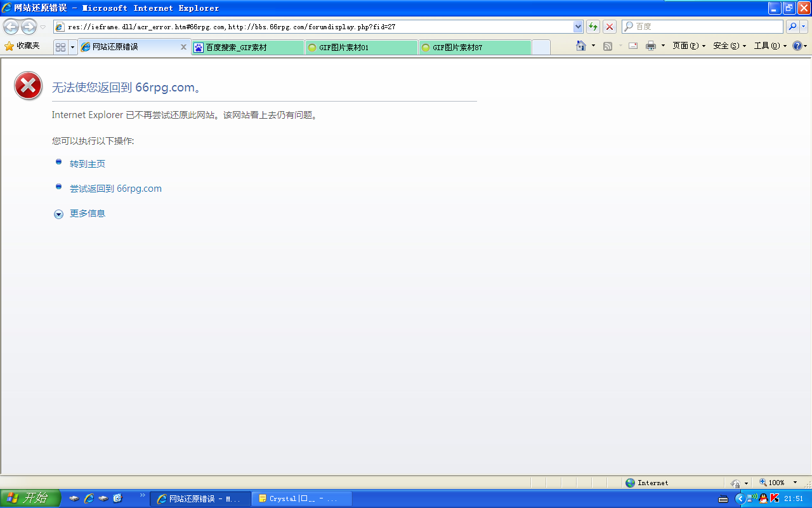Image resolution: width=812 pixels, height=508 pixels.
Task: Expand the address bar dropdown arrow
Action: (578, 27)
